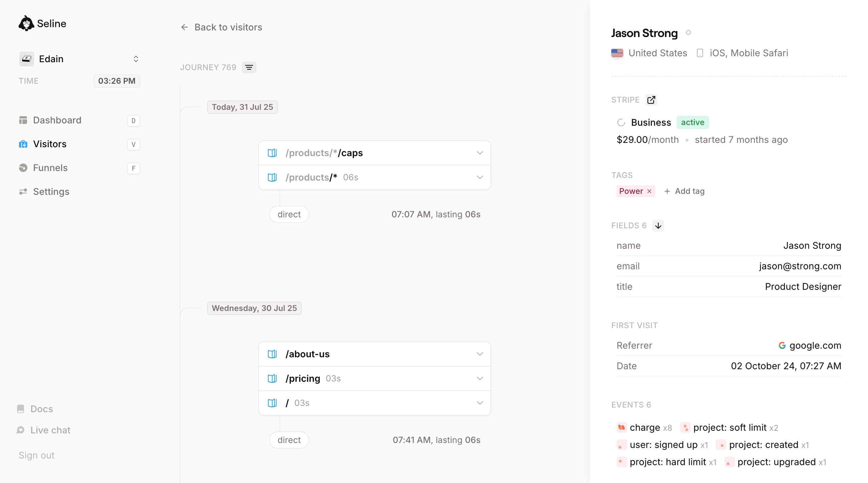Viewport: 868px width, 483px height.
Task: Click the page icon next to /about-us
Action: pos(272,354)
